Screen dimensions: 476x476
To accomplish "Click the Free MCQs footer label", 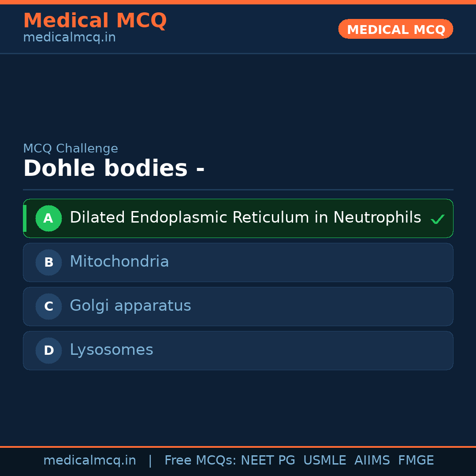I will [x=200, y=461].
